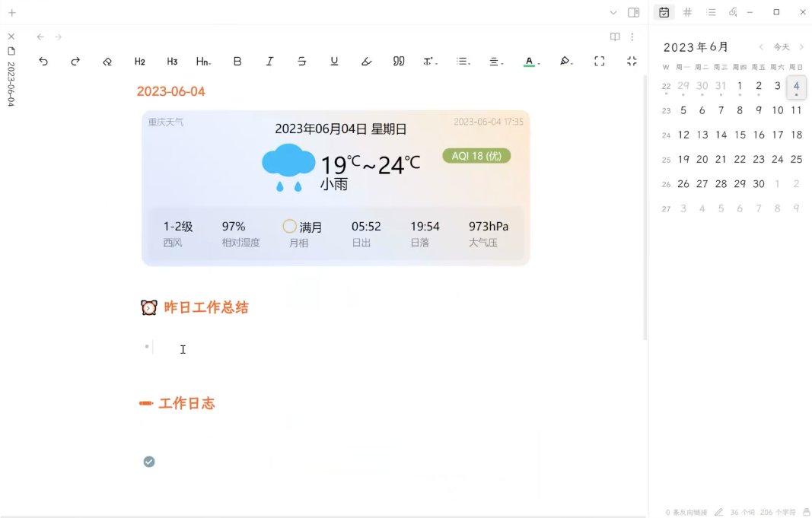
Task: Jump to today with the 今天 button
Action: coord(782,46)
